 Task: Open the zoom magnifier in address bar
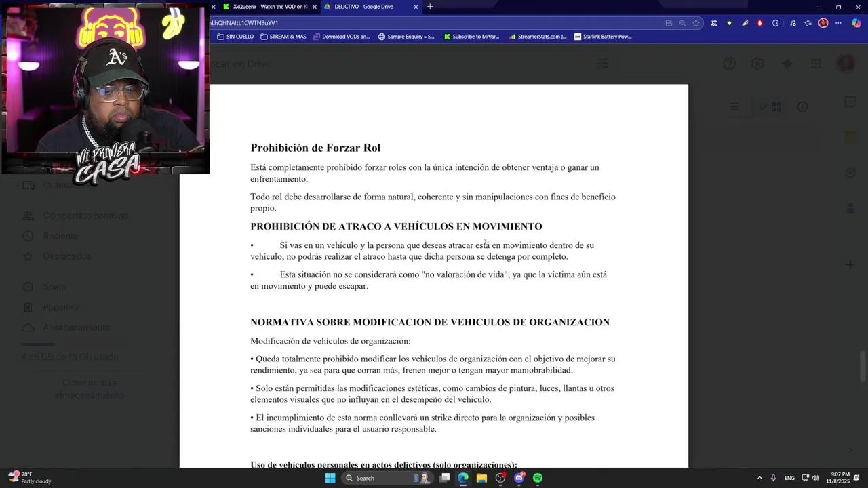pos(682,23)
